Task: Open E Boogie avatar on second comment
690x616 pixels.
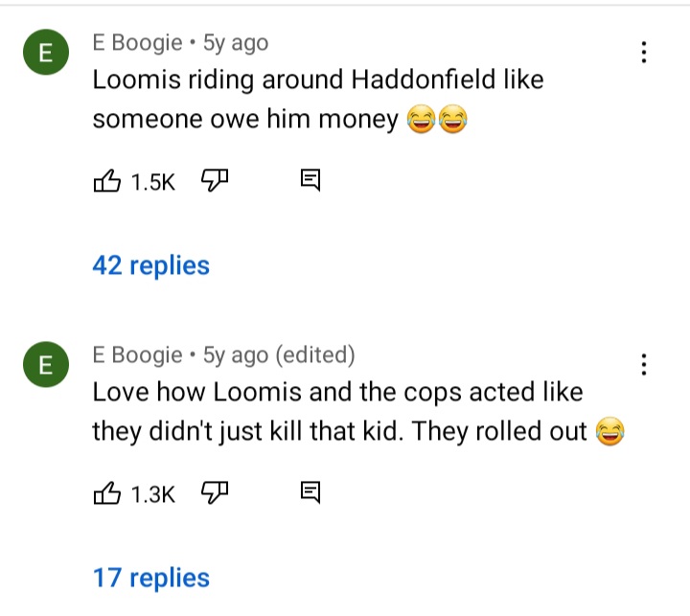Action: coord(46,364)
